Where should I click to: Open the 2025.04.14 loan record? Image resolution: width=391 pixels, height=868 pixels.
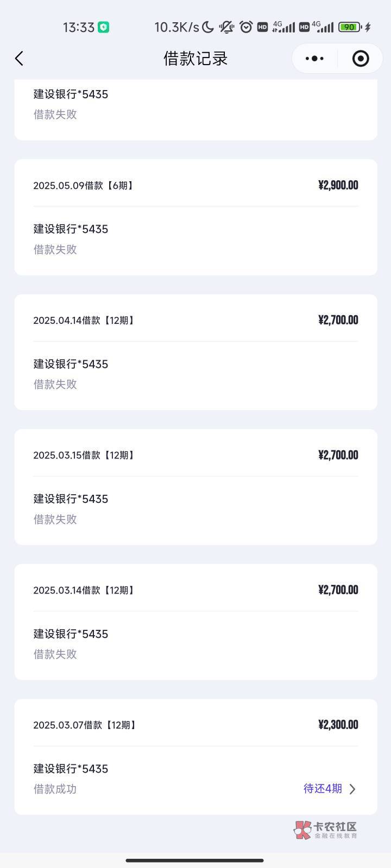pos(195,352)
